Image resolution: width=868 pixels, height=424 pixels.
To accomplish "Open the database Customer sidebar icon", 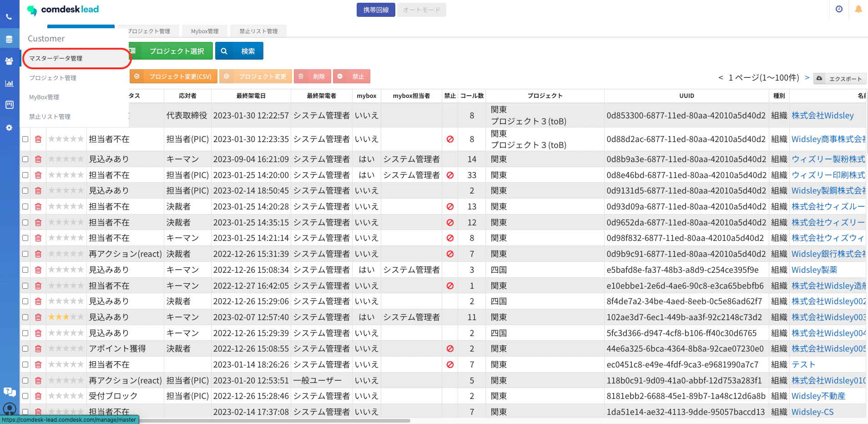I will tap(9, 40).
